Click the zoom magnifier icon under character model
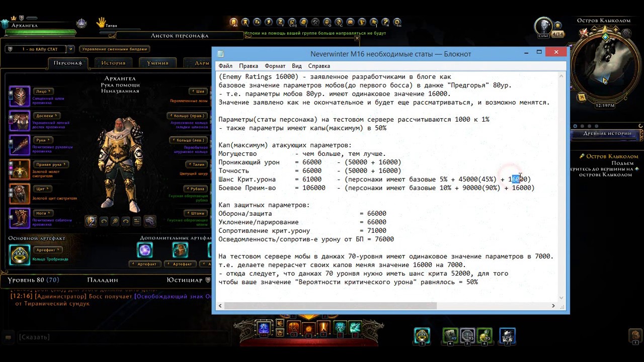This screenshot has width=644, height=362. click(x=115, y=221)
